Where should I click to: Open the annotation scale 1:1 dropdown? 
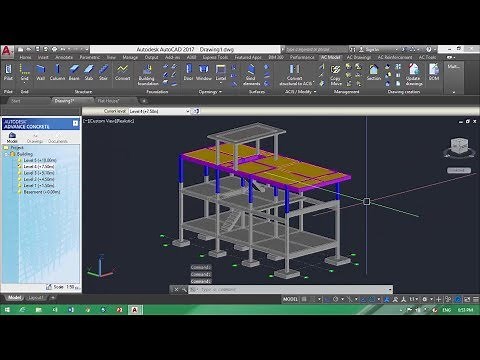pos(414,299)
